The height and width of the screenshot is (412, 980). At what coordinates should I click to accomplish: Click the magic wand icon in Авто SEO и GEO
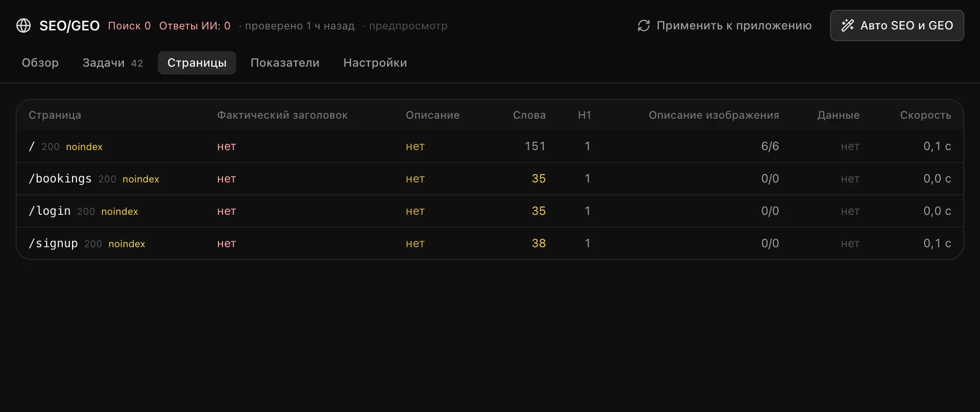click(848, 26)
